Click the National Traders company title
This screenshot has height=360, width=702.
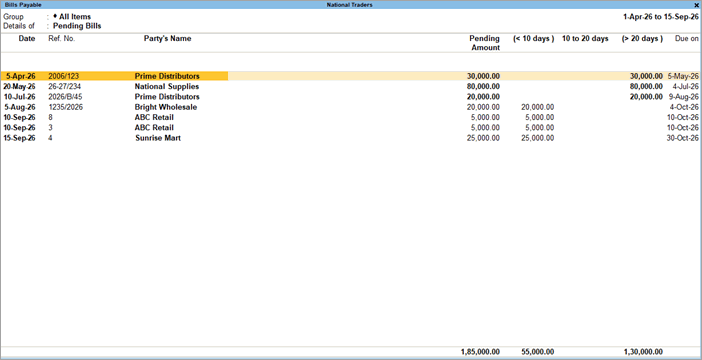(350, 5)
